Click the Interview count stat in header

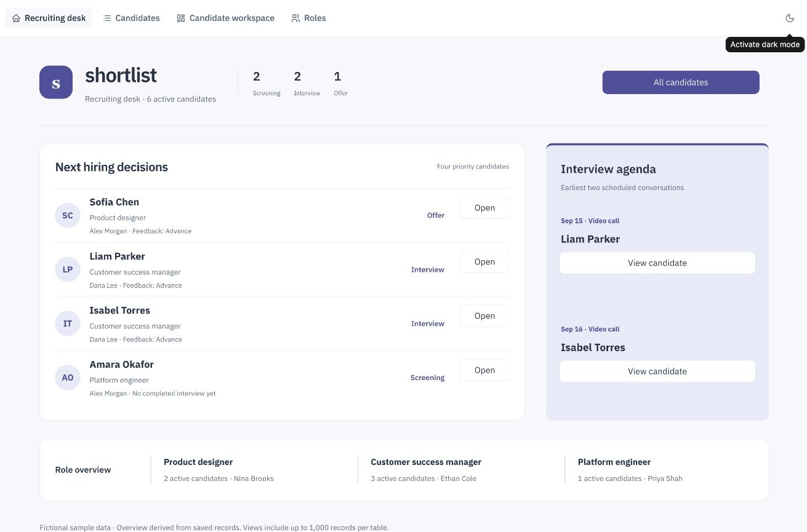(307, 84)
